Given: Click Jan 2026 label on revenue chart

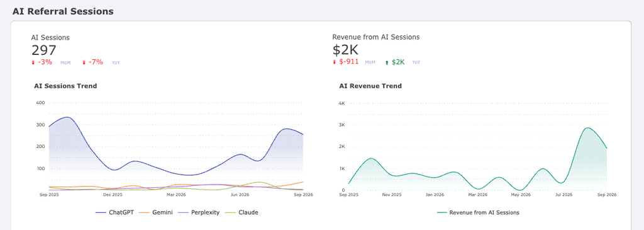Looking at the screenshot, I should pos(435,195).
